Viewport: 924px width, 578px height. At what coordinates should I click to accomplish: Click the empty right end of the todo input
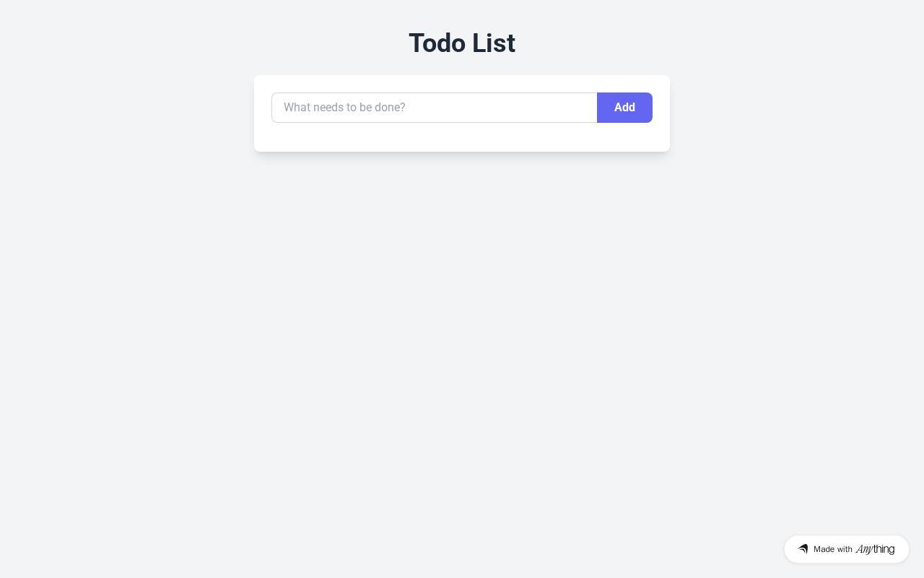tap(563, 108)
